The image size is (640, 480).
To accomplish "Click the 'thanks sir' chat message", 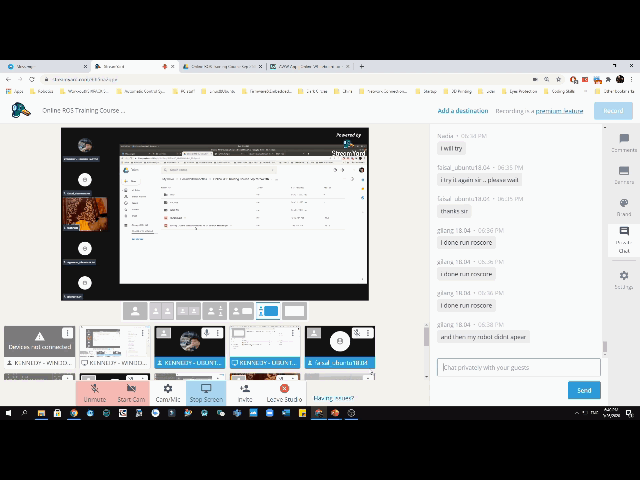I will 454,211.
